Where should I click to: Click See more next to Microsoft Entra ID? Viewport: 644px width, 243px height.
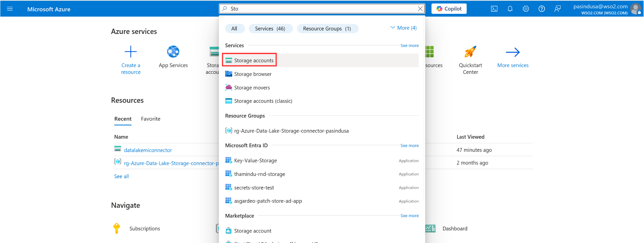[409, 146]
